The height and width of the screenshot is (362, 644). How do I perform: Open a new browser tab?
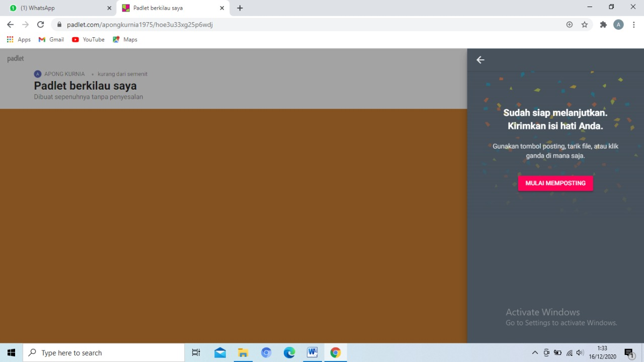coord(240,8)
